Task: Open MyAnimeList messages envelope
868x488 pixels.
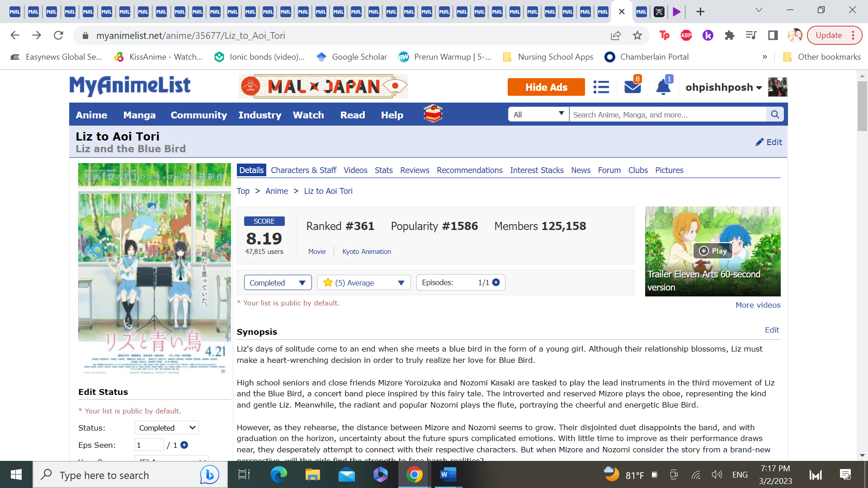Action: pyautogui.click(x=632, y=87)
